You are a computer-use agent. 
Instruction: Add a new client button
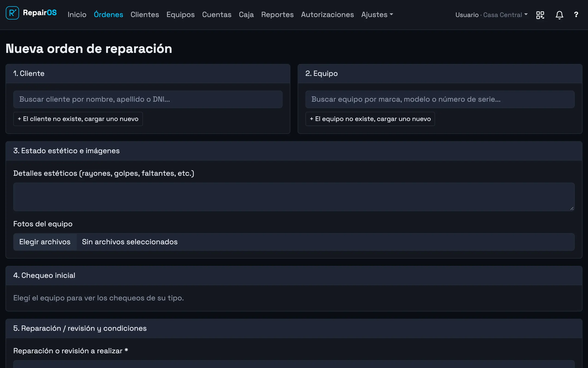tap(78, 119)
